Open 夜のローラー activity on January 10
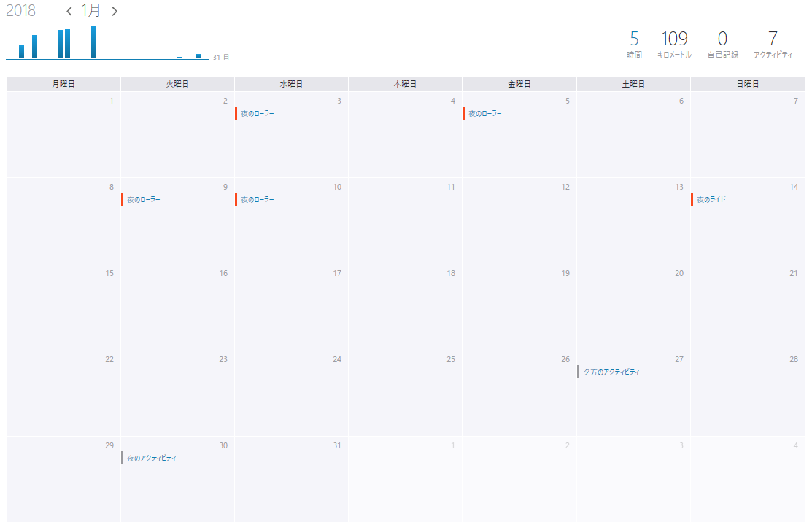The width and height of the screenshot is (812, 522). [x=258, y=199]
